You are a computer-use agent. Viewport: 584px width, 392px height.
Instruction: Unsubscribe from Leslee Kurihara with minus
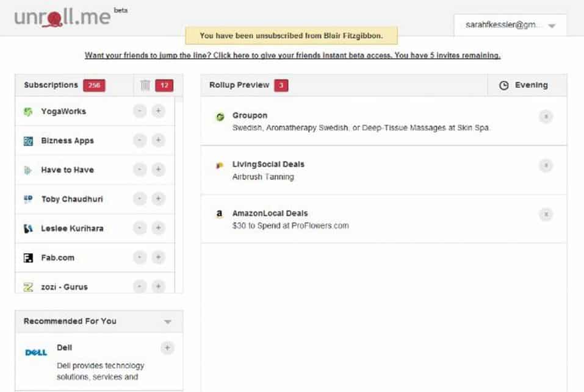tap(140, 228)
